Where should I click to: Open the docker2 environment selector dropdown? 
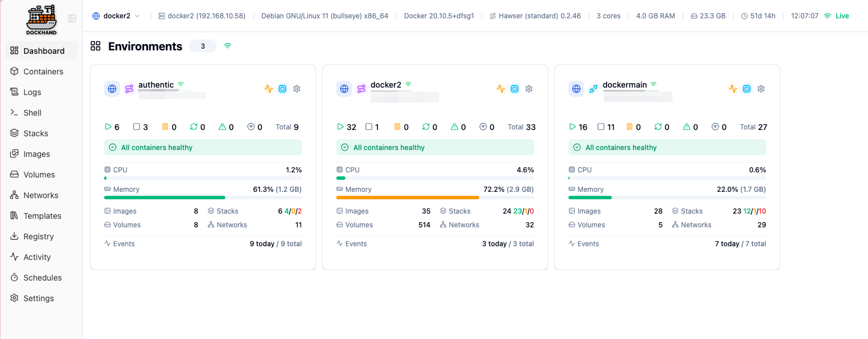116,16
